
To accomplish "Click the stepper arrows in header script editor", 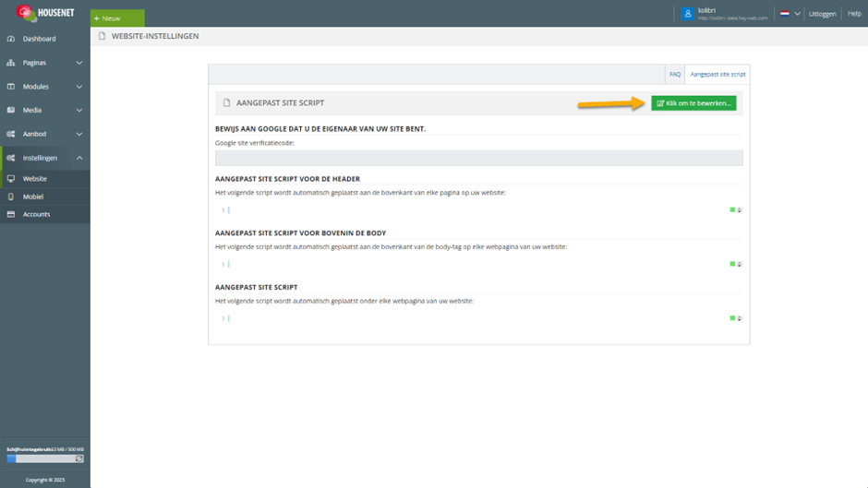I will (739, 210).
